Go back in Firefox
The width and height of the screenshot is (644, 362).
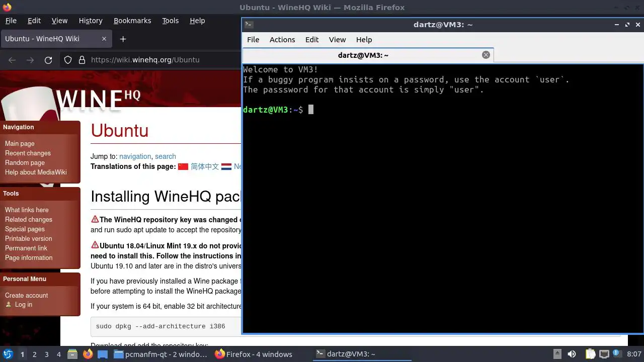click(12, 60)
